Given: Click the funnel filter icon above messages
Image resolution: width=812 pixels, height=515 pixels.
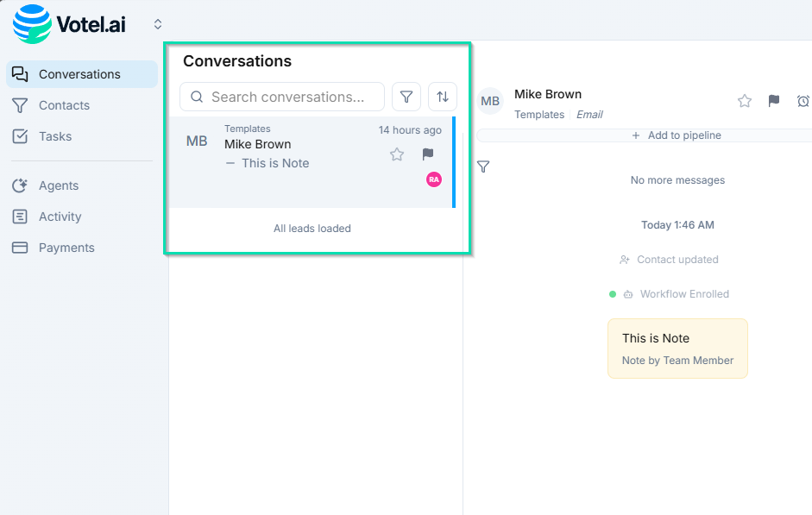Looking at the screenshot, I should click(483, 166).
